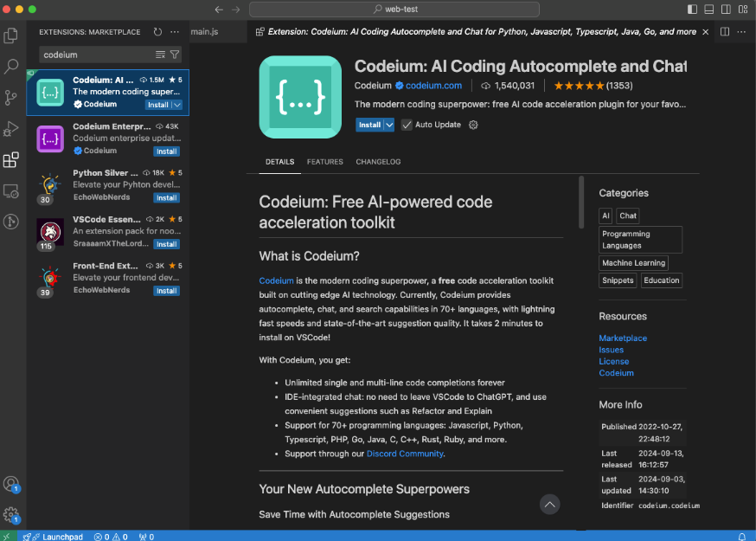Open Install dropdown arrow on Codeium page
The image size is (756, 541).
click(389, 125)
